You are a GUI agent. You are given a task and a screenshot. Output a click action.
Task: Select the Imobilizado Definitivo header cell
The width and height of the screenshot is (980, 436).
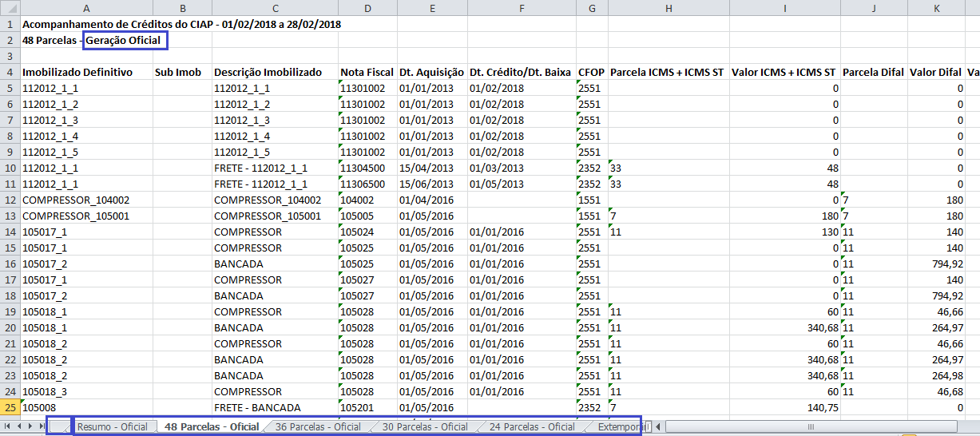[77, 72]
